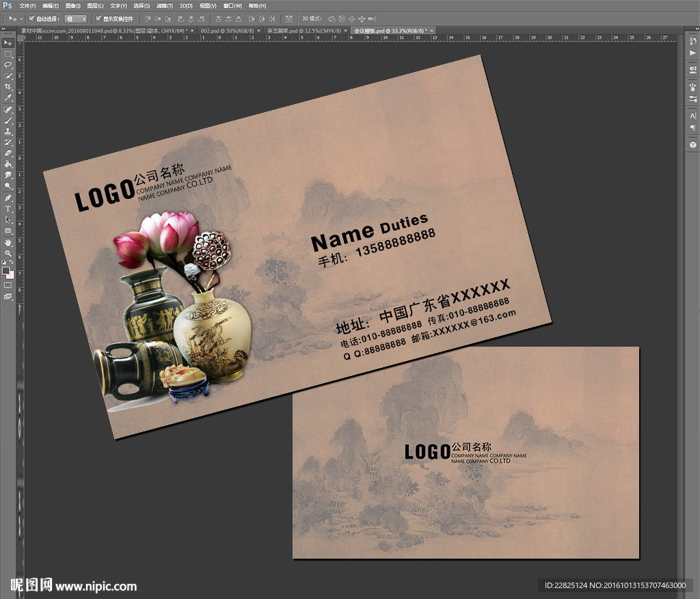The width and height of the screenshot is (700, 599).
Task: Open the 文件(F) menu
Action: coord(27,5)
